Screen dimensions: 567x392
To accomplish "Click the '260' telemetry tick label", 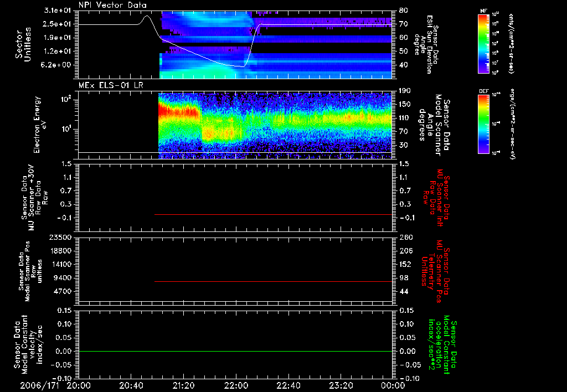I will coord(406,238).
